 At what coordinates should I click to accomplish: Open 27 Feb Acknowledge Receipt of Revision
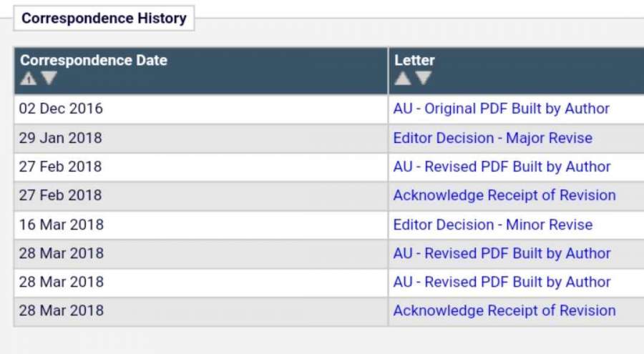pos(504,195)
